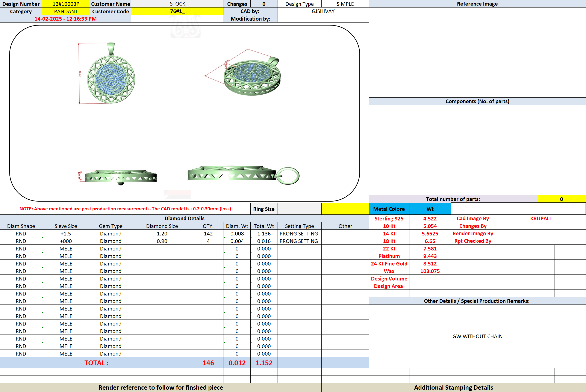Click the Diamond Details header
586x392 pixels.
coord(184,218)
